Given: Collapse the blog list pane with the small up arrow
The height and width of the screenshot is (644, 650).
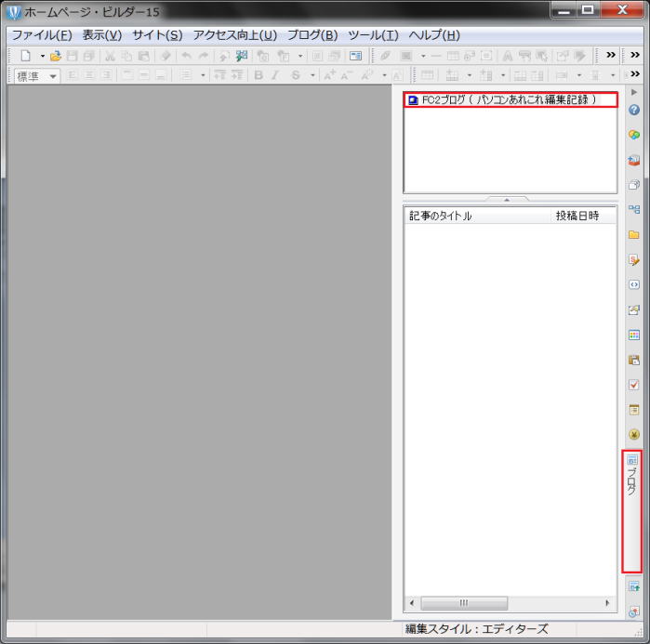Looking at the screenshot, I should click(x=507, y=200).
